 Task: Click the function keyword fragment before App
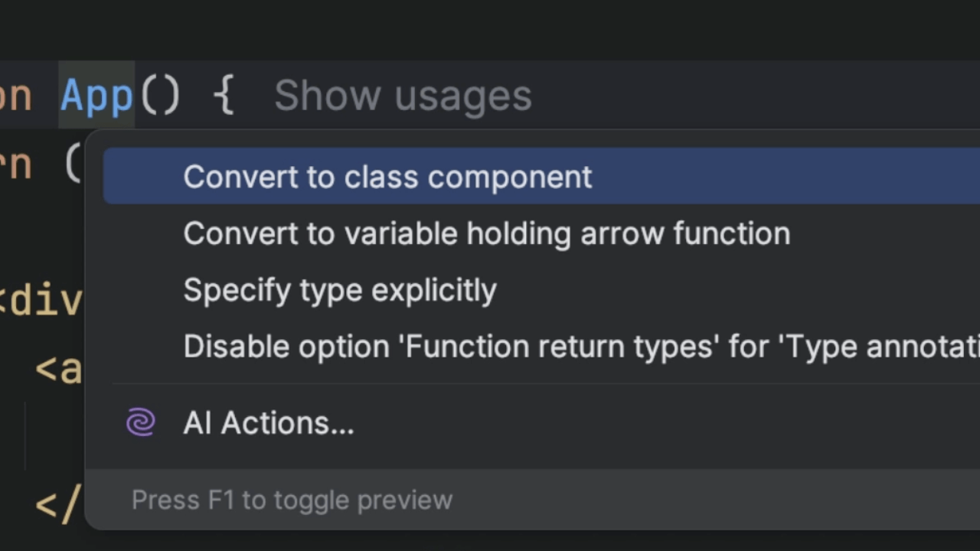(15, 97)
